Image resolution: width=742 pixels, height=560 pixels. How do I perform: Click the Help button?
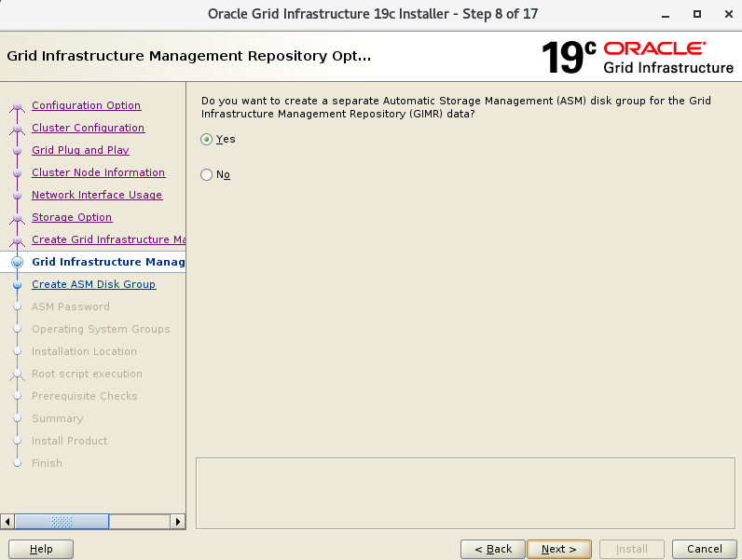click(41, 549)
